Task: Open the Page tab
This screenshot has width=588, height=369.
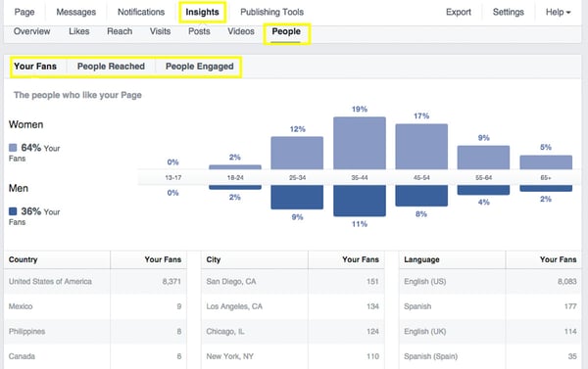Action: point(24,12)
